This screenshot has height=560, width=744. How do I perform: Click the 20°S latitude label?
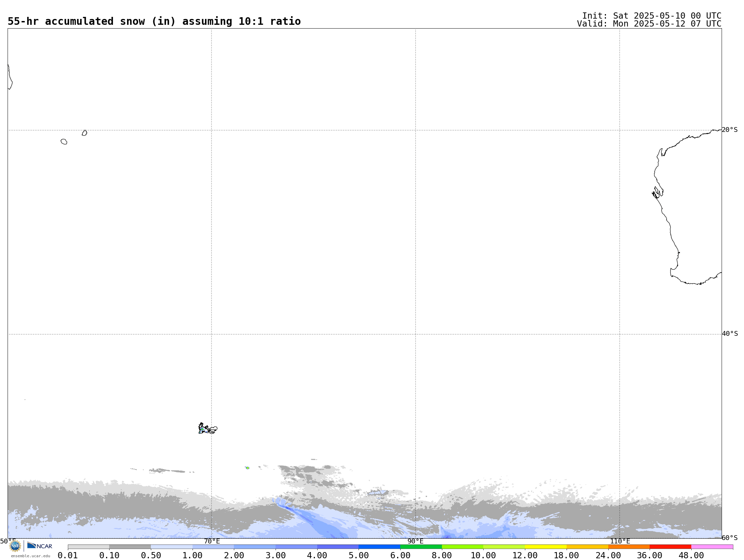730,130
